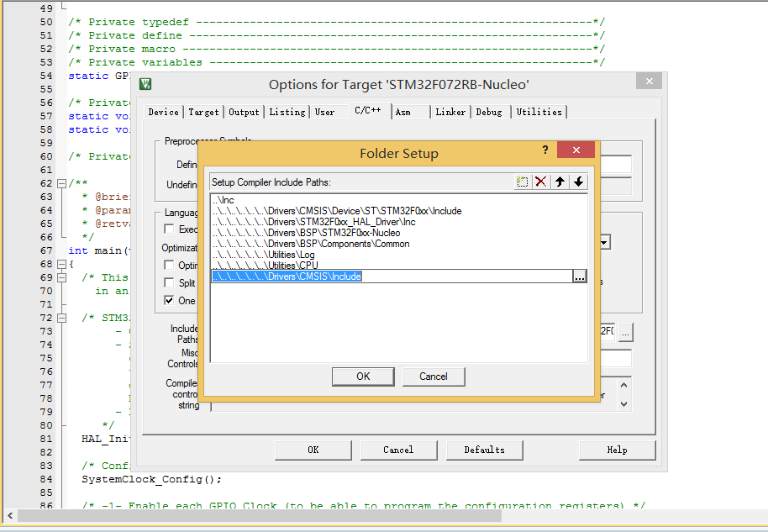
Task: Click the SystemClock_Config(); code line
Action: click(x=151, y=479)
